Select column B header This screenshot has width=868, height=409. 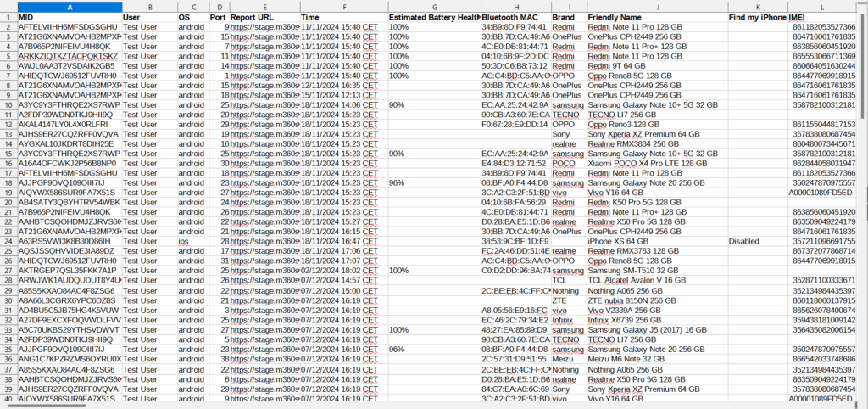tap(149, 7)
